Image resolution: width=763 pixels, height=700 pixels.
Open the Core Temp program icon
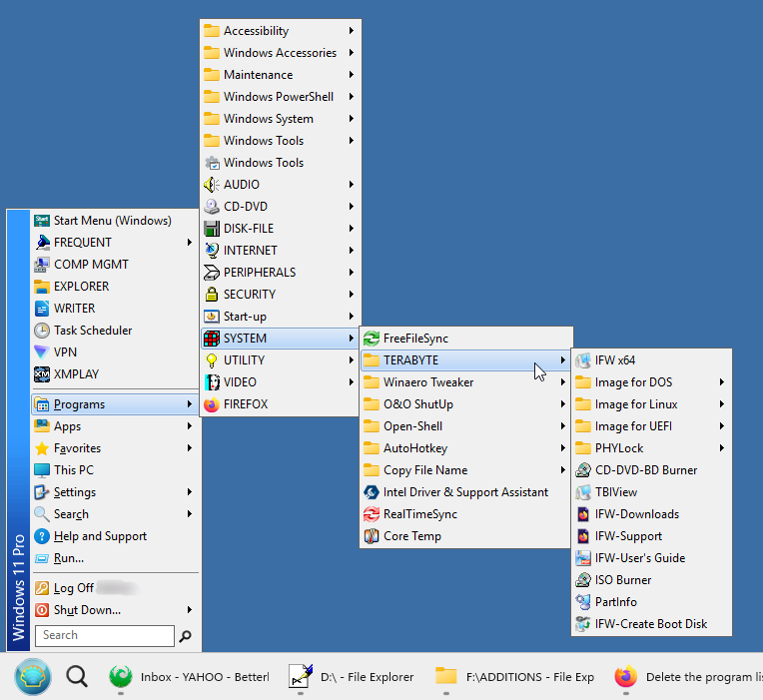click(372, 536)
